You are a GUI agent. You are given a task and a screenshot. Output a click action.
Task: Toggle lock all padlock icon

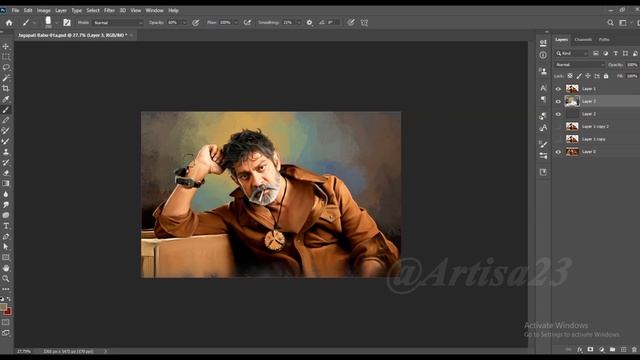606,76
